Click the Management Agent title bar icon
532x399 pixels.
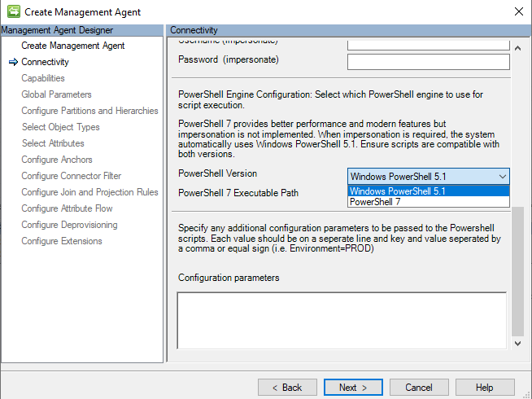pyautogui.click(x=12, y=11)
